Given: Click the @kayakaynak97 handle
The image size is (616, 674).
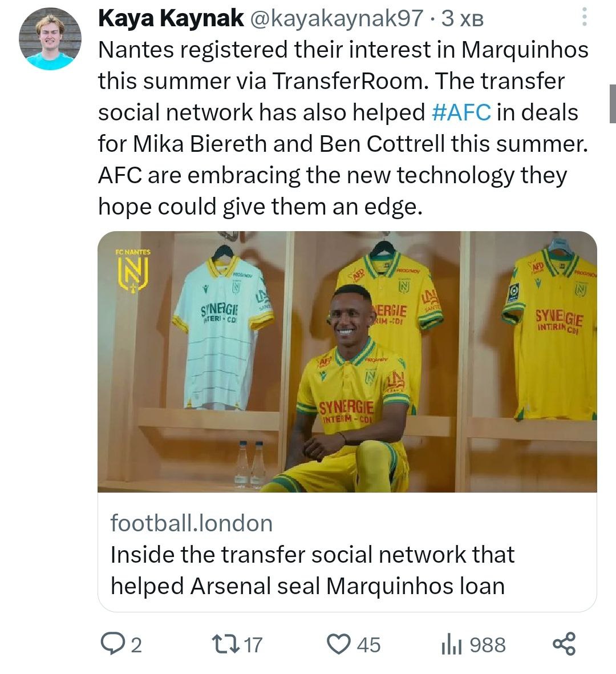Looking at the screenshot, I should (x=336, y=19).
